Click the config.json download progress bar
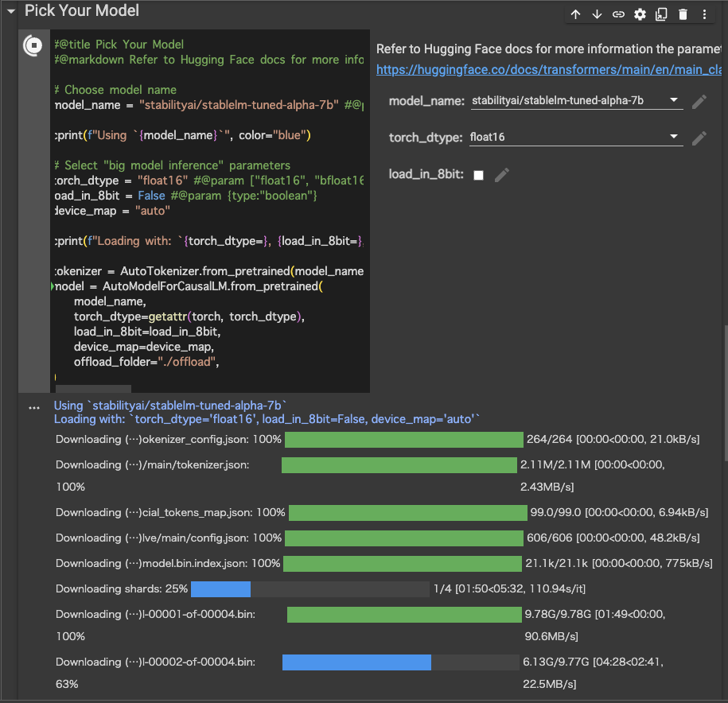 404,538
